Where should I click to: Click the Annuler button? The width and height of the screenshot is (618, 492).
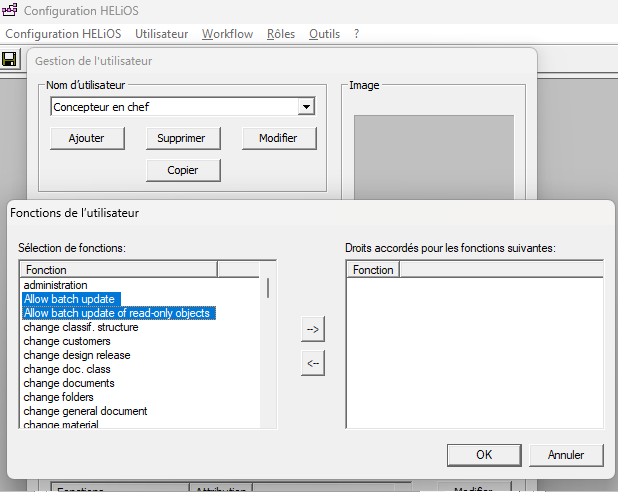[x=566, y=455]
